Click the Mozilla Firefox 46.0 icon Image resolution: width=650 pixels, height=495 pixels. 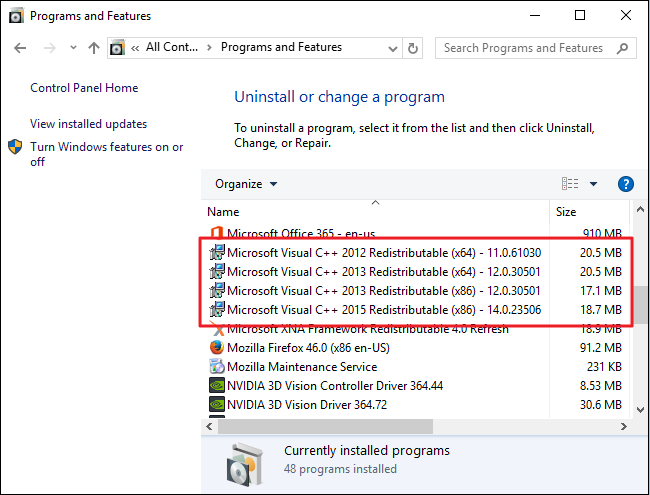(216, 347)
